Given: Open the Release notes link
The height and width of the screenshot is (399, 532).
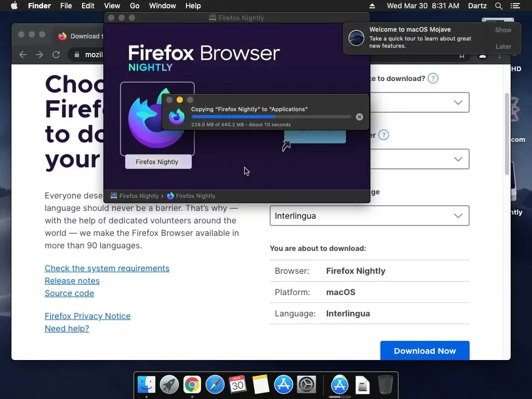Looking at the screenshot, I should [x=72, y=281].
